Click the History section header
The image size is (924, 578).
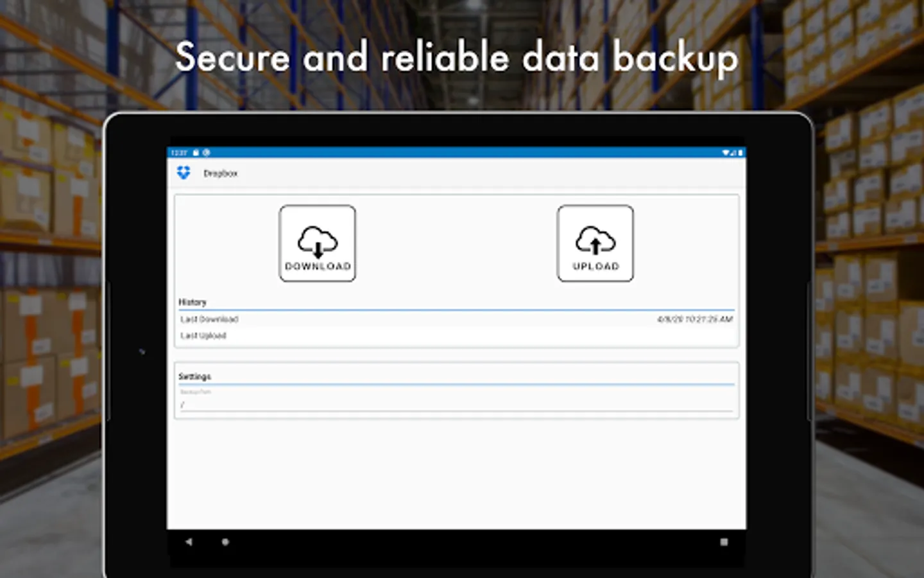[193, 302]
